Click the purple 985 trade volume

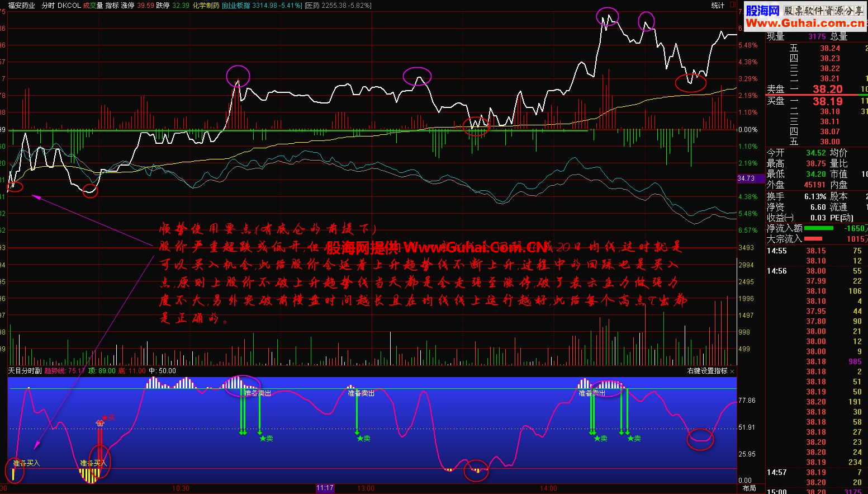pyautogui.click(x=855, y=362)
